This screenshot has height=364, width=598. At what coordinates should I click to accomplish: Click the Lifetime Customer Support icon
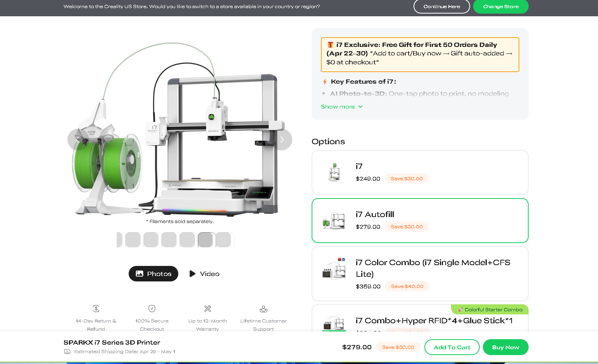(x=264, y=309)
